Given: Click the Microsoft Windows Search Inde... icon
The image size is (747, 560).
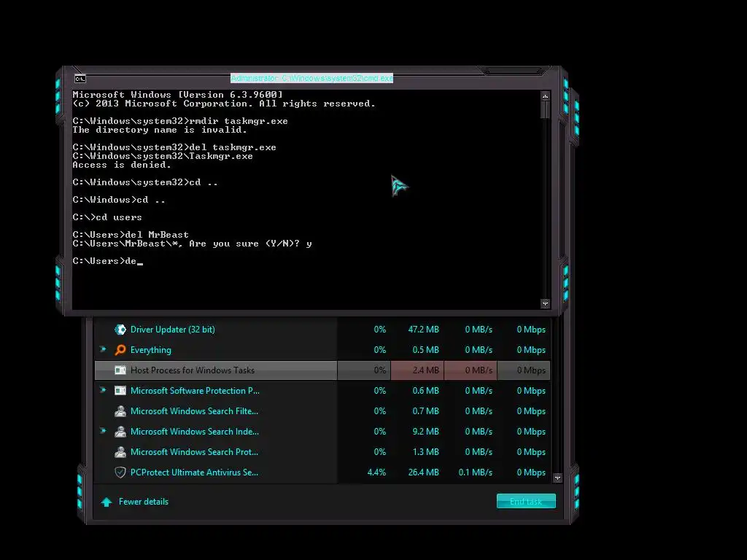Looking at the screenshot, I should click(x=120, y=432).
